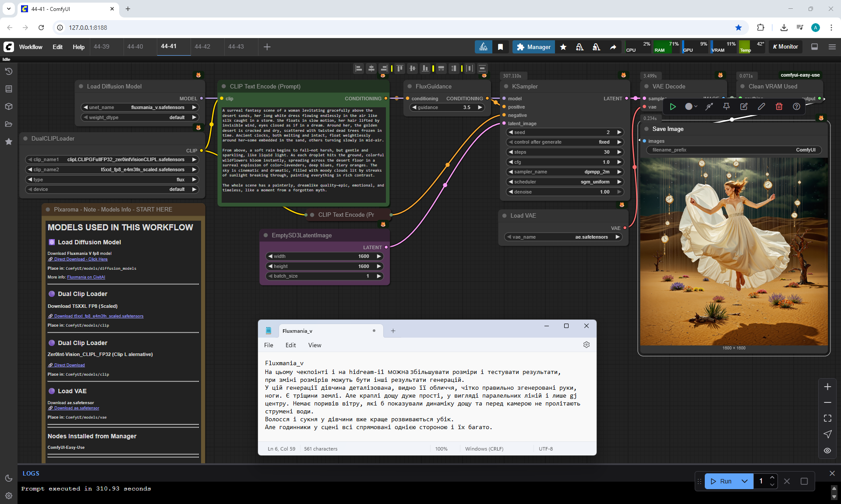841x504 pixels.
Task: Open Notepad settings gear icon
Action: pyautogui.click(x=587, y=345)
